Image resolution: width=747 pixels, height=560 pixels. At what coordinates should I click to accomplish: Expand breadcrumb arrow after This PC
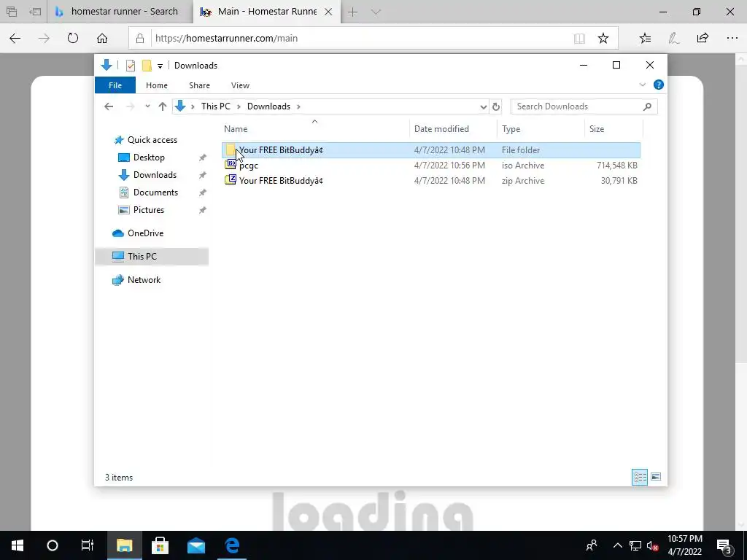239,106
